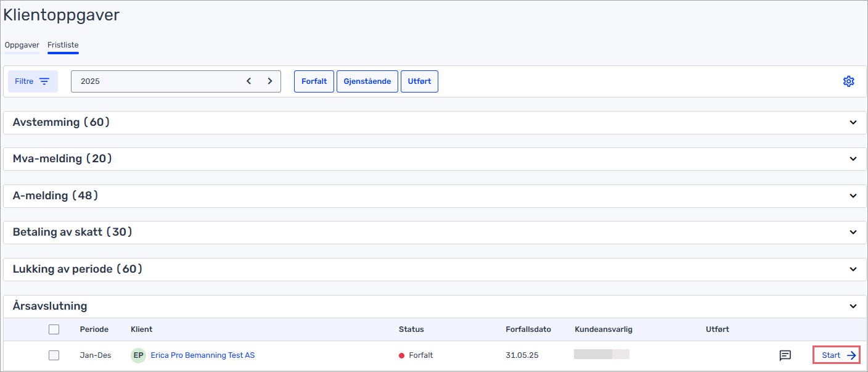The width and height of the screenshot is (868, 372).
Task: Click the Status column header
Action: (x=411, y=329)
